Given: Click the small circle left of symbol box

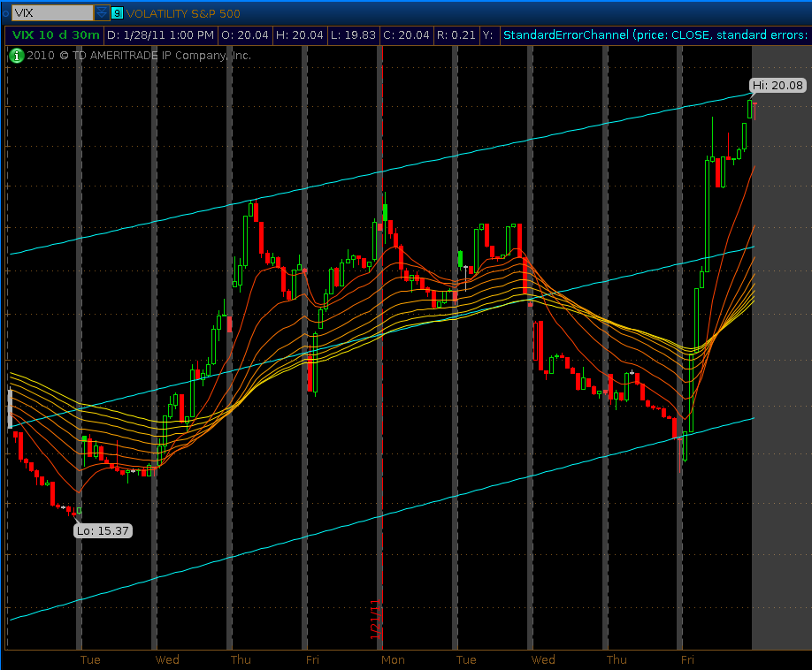Looking at the screenshot, I should 5,13.
